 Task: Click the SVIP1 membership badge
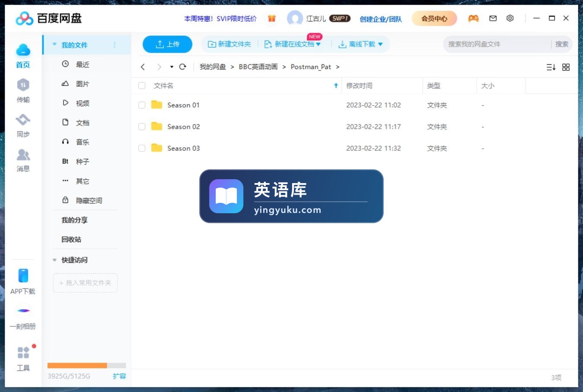[340, 19]
